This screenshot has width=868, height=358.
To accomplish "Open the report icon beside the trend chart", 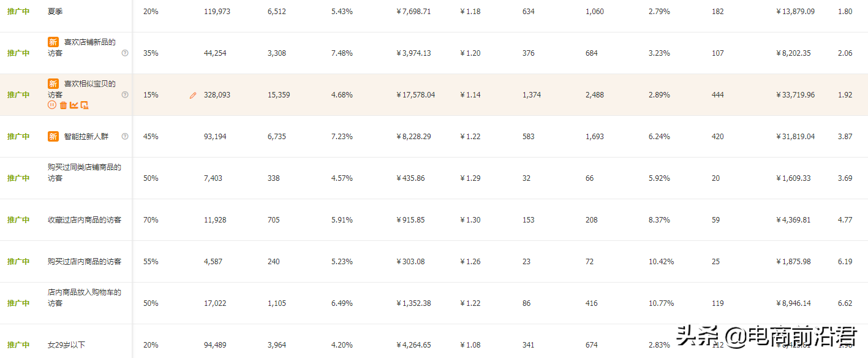I will [85, 105].
